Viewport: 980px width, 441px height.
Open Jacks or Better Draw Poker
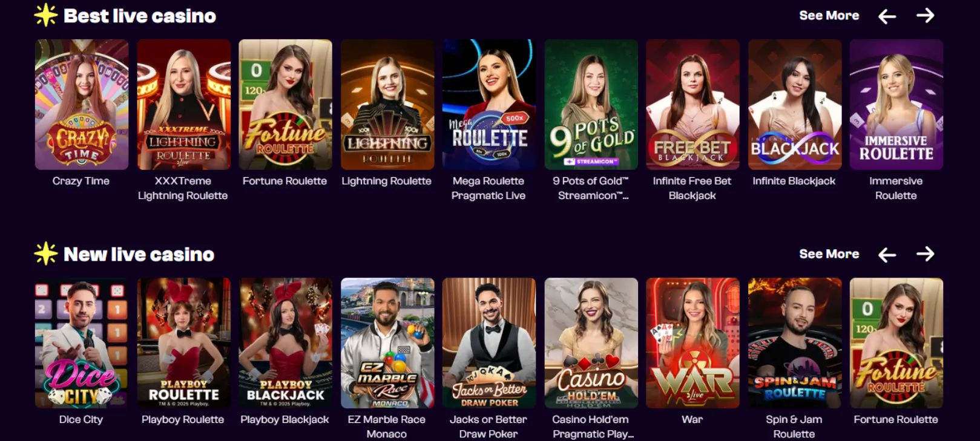[x=489, y=343]
